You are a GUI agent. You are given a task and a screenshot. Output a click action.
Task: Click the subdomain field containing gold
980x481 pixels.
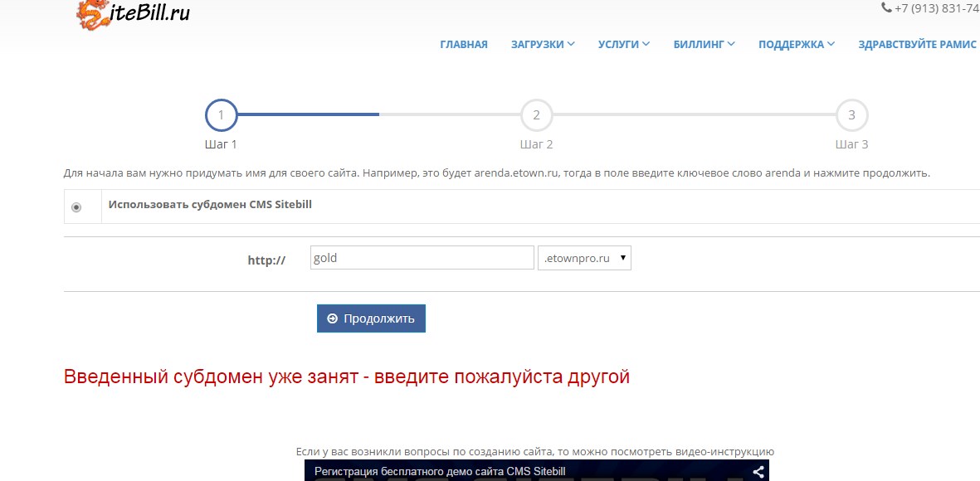click(422, 258)
